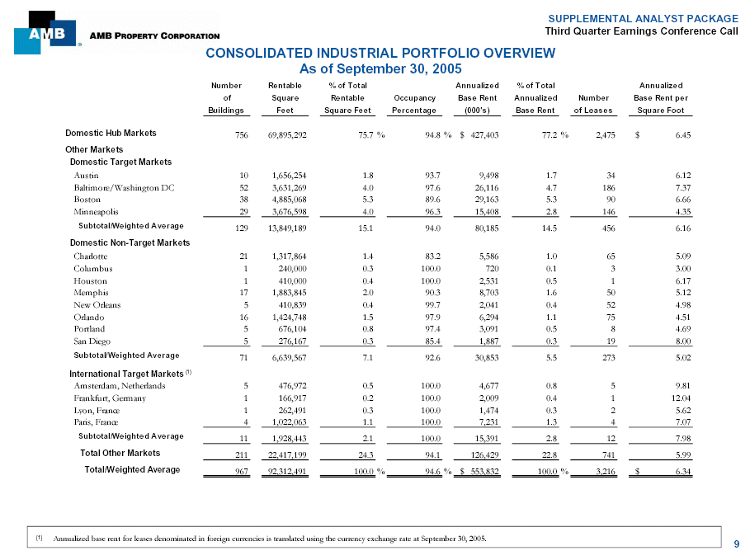
Task: Select the 'As of September 30, 2005' subtitle
Action: point(380,68)
